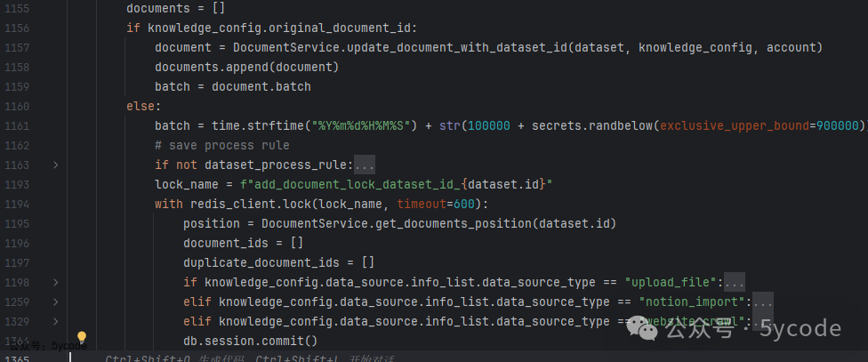This screenshot has height=362, width=868.
Task: Click line number 1161 in the gutter
Action: click(17, 126)
